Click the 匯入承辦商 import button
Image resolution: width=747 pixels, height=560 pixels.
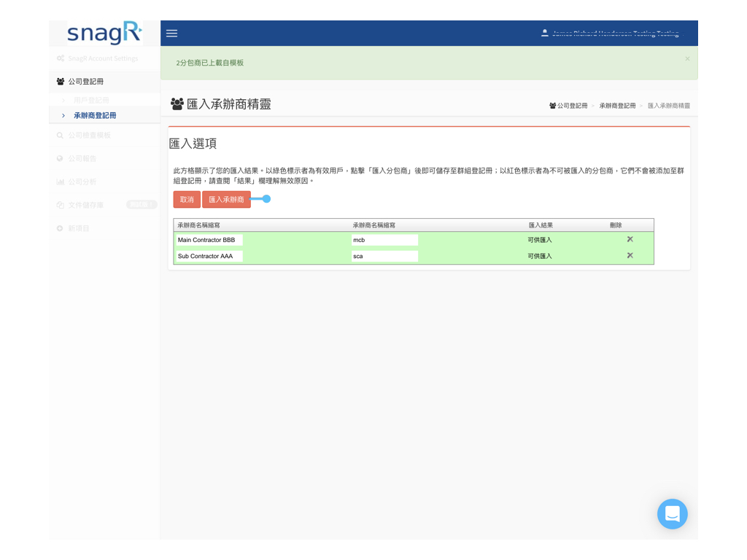click(x=226, y=200)
